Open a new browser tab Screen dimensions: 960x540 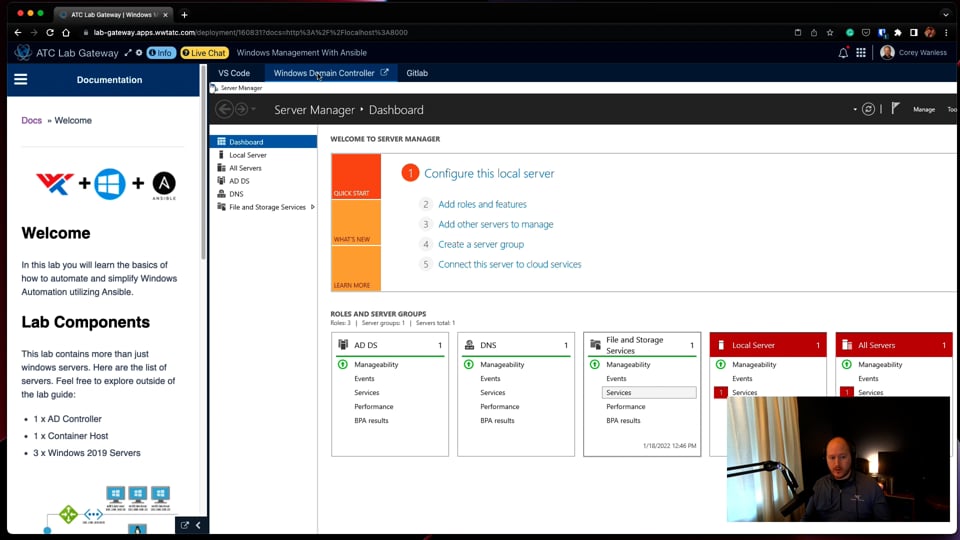click(x=184, y=14)
